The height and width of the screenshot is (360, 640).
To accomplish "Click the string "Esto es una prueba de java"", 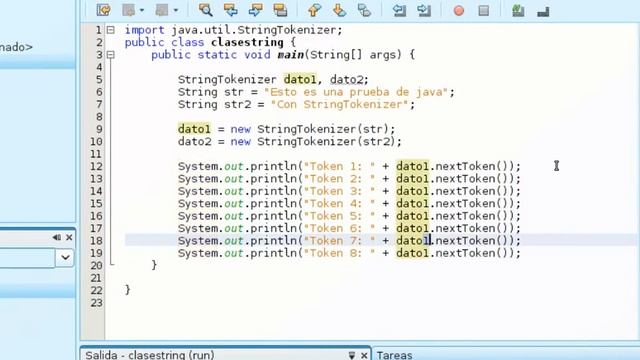I will click(x=356, y=92).
